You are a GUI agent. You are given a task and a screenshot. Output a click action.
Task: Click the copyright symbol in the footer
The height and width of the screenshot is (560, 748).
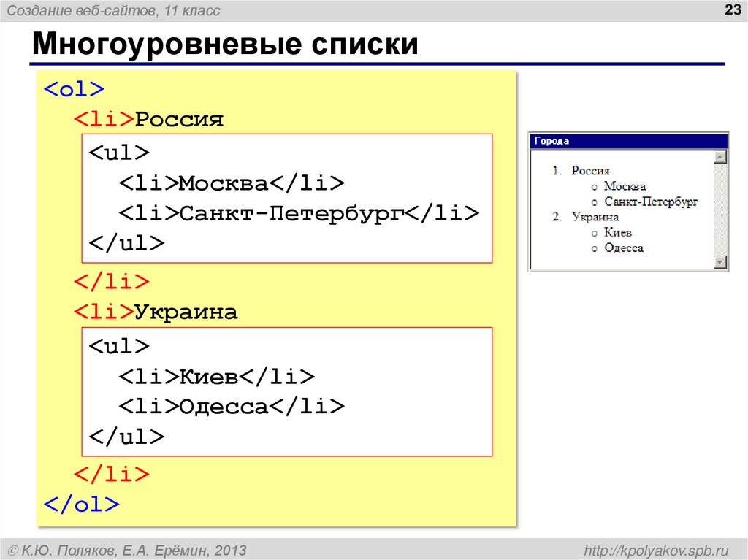click(x=13, y=548)
